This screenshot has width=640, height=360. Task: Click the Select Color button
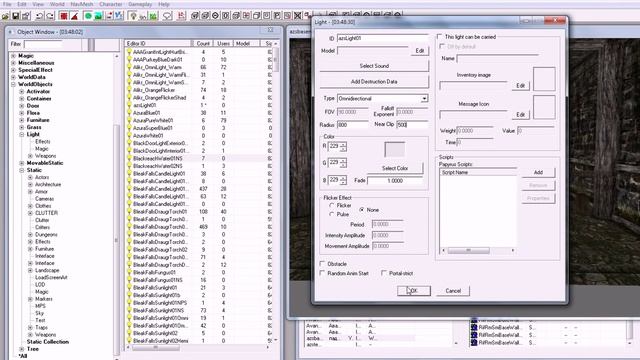click(395, 168)
